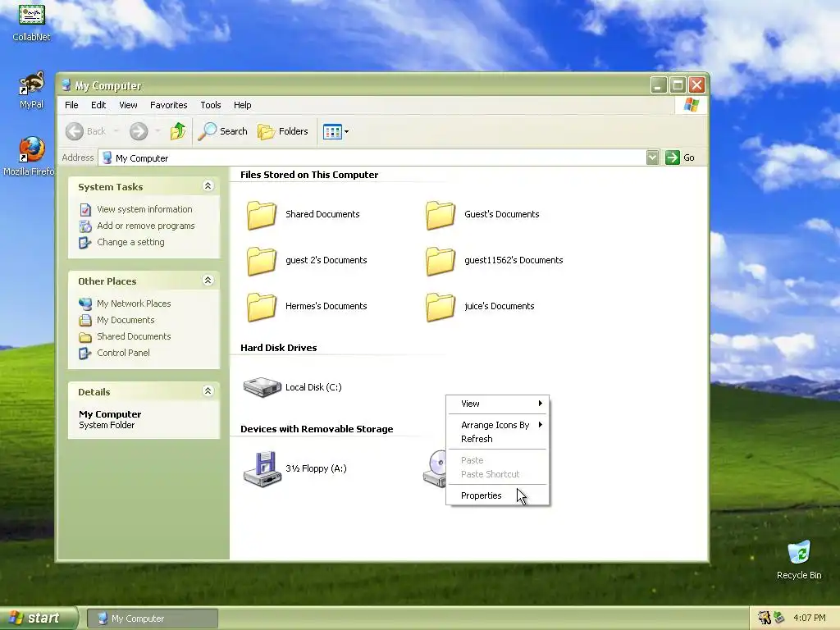
Task: Open the File menu
Action: 71,105
